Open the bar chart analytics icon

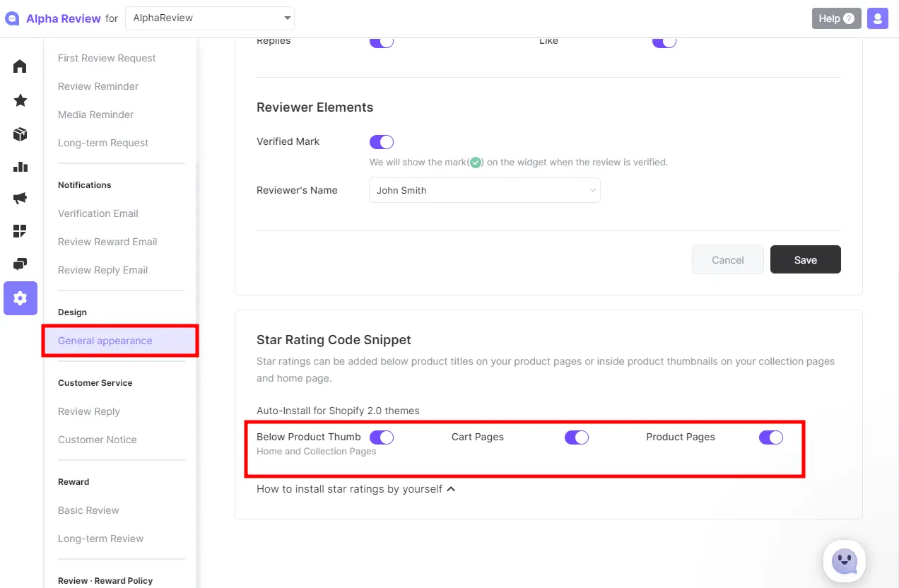coord(20,167)
